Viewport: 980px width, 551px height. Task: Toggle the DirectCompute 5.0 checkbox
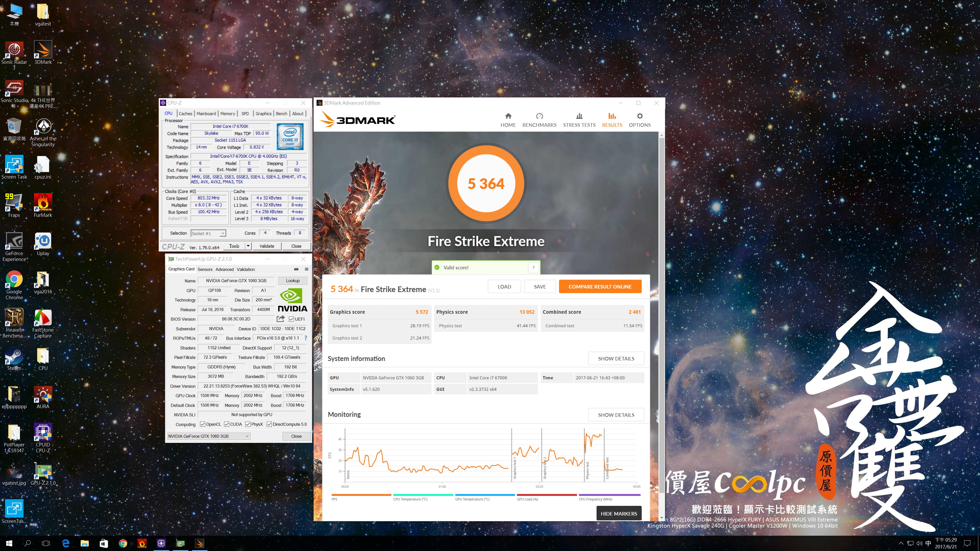(x=269, y=424)
